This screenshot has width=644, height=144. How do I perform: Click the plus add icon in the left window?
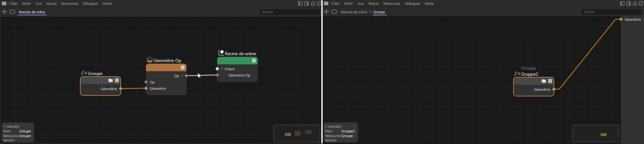[4, 12]
